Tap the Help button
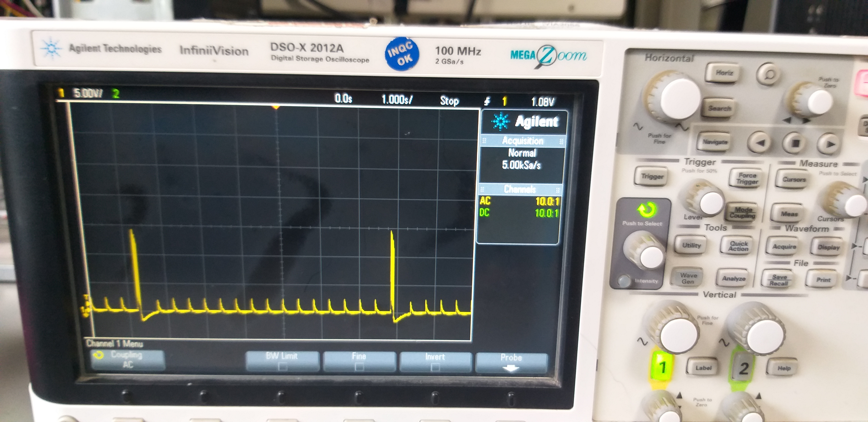The height and width of the screenshot is (422, 868). (783, 368)
